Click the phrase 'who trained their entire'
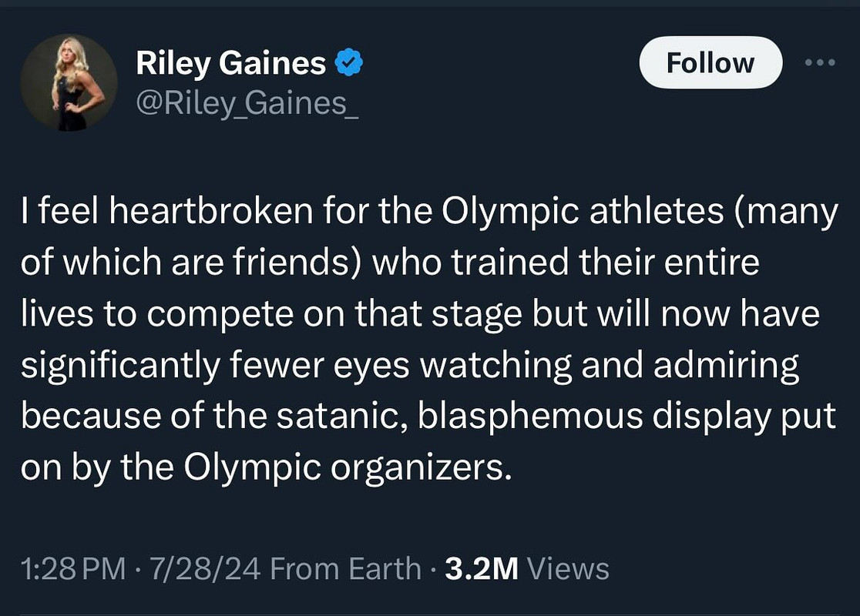The image size is (860, 616). (x=566, y=262)
